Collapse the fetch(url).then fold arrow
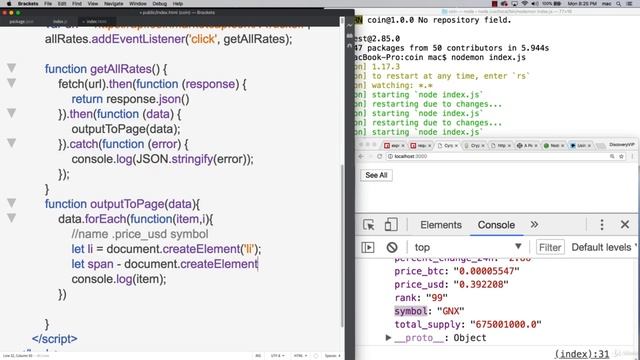640x360 pixels. point(11,83)
